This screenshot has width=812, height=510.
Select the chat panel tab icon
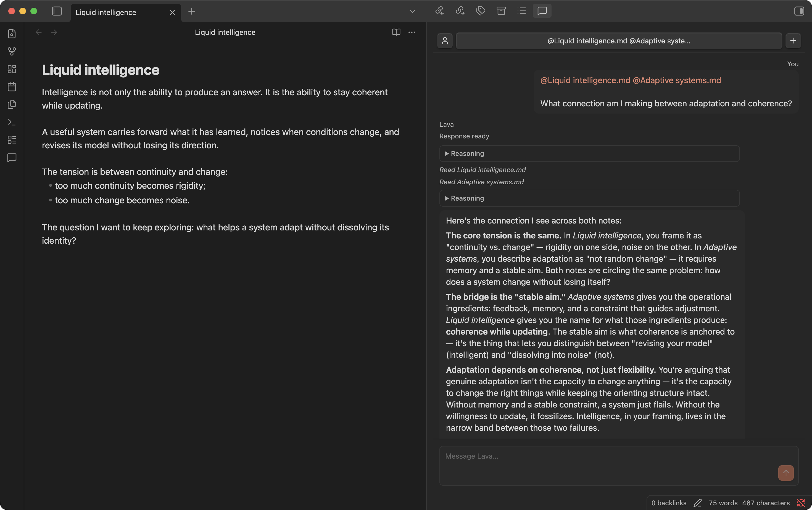coord(542,11)
